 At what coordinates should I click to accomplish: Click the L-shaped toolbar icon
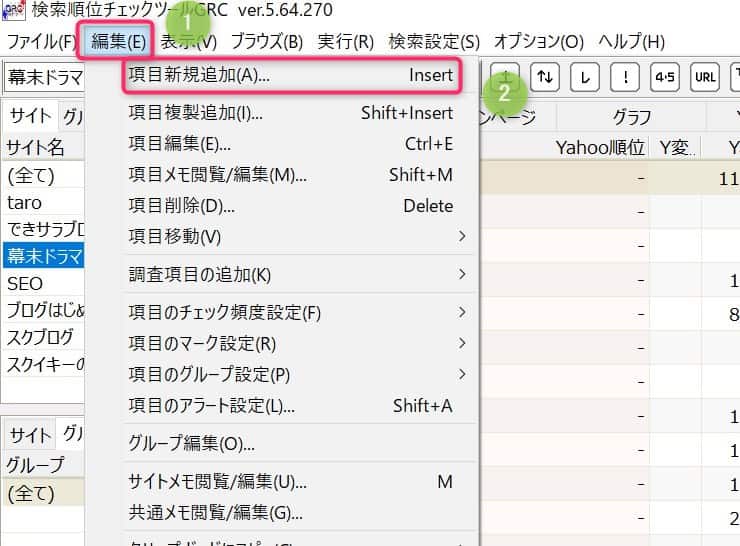tap(585, 76)
